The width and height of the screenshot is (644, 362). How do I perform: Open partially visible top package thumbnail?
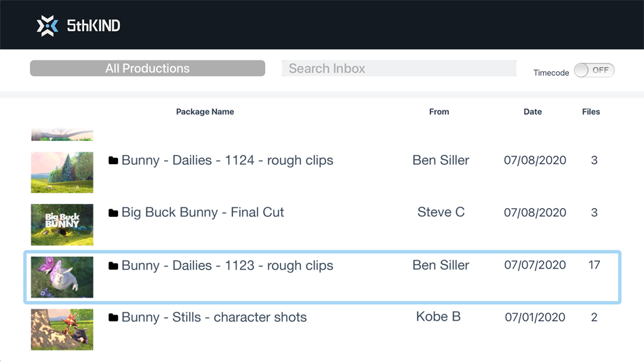tap(62, 136)
